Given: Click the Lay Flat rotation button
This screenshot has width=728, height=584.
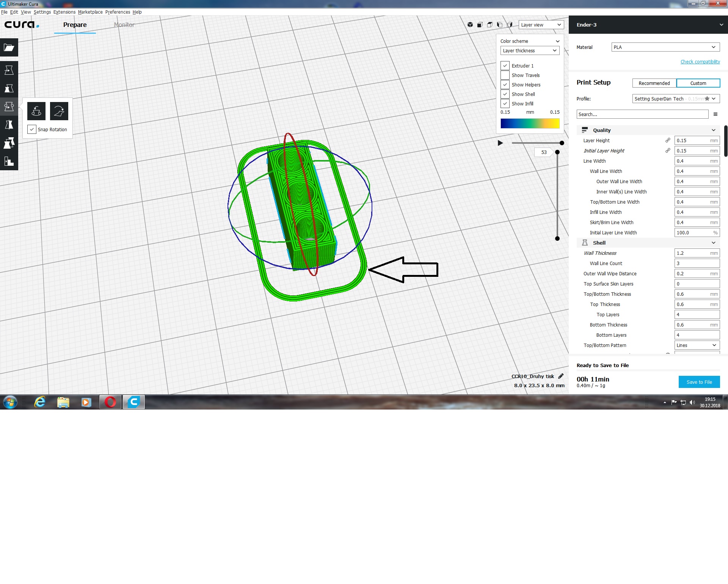Looking at the screenshot, I should (x=59, y=111).
